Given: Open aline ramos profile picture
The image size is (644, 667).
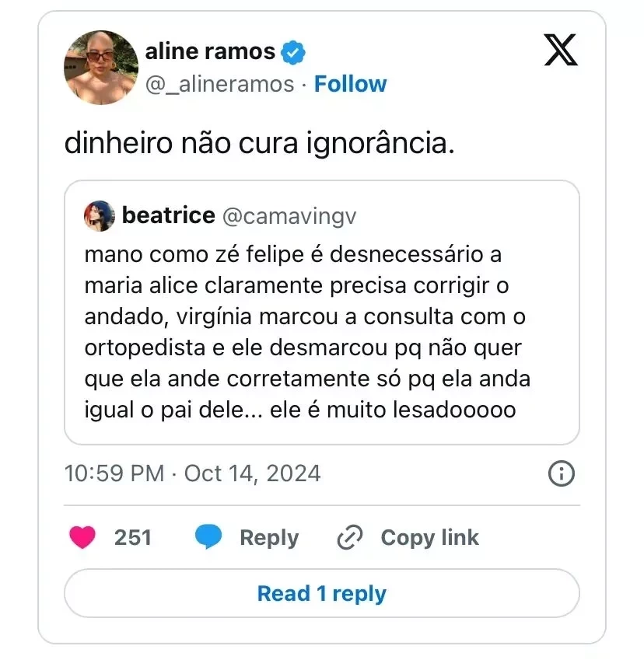Looking at the screenshot, I should coord(100,67).
